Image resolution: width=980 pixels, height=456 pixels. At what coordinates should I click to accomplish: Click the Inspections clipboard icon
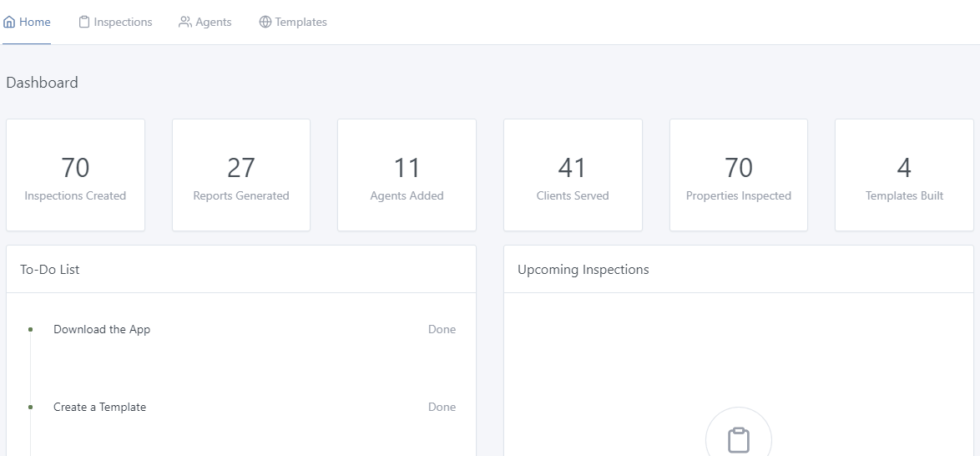84,23
